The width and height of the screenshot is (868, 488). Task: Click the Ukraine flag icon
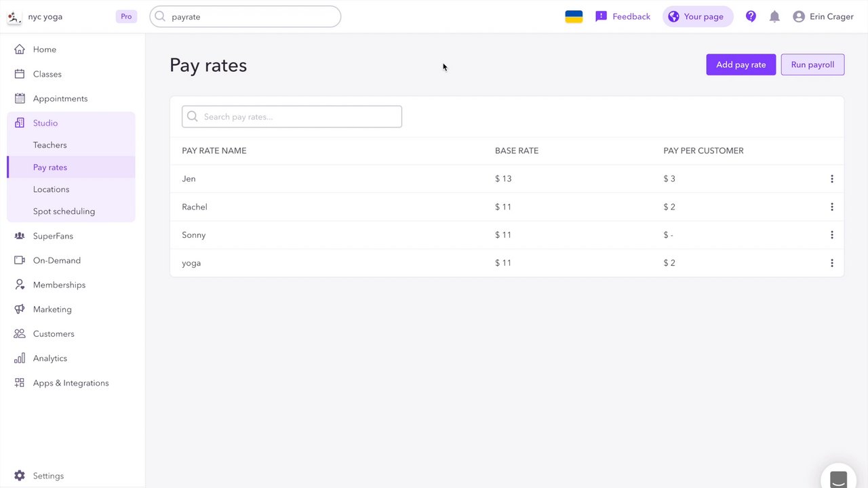point(574,17)
